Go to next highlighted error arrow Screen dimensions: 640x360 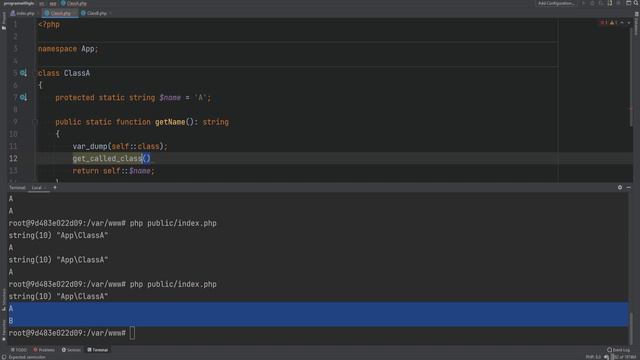629,23
